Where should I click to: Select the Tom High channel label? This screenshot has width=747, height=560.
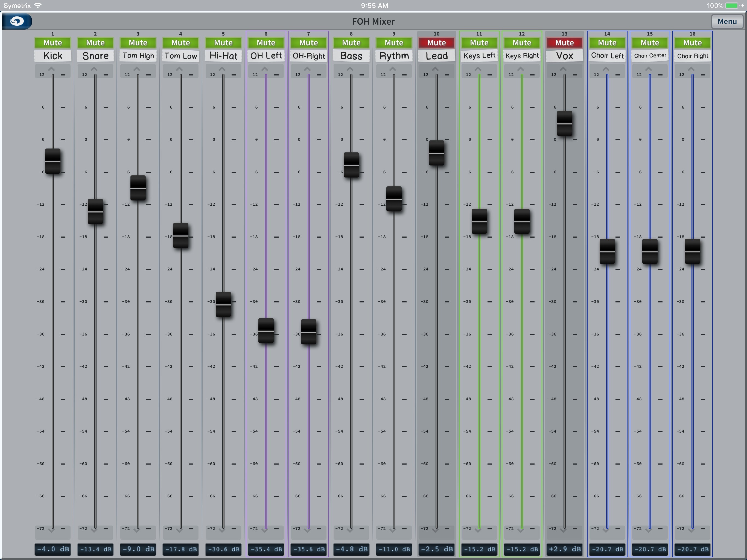pyautogui.click(x=138, y=56)
